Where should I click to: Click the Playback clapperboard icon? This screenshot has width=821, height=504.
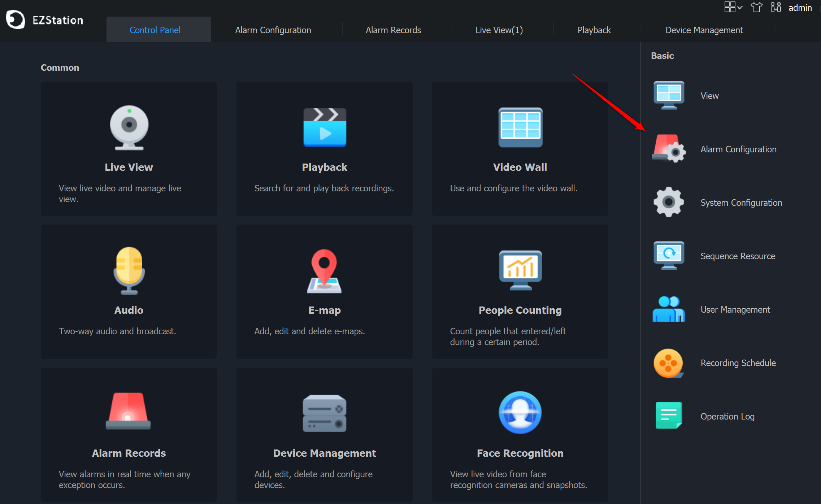(x=325, y=127)
